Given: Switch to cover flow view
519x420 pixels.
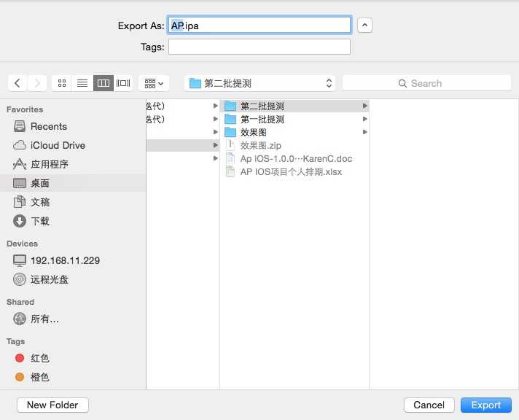Looking at the screenshot, I should [123, 83].
